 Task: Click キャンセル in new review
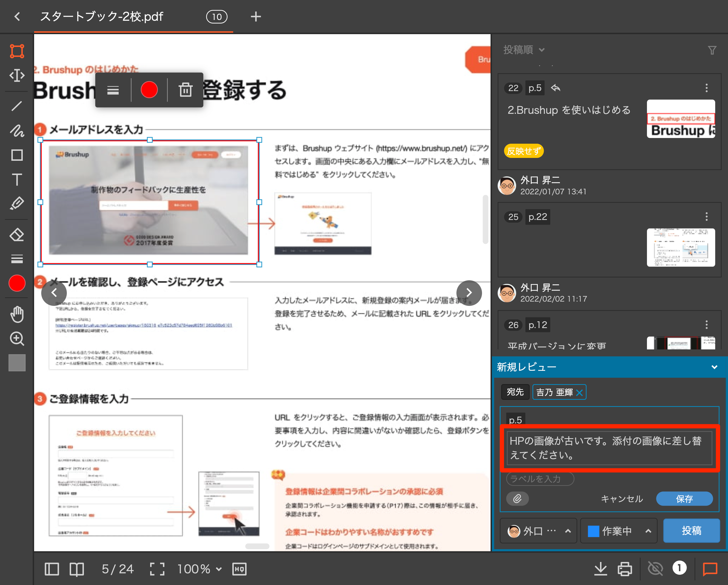click(622, 499)
